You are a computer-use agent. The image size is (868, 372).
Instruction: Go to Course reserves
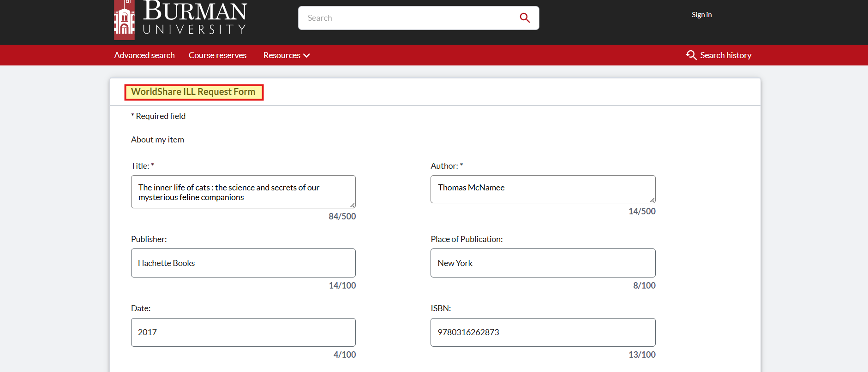(217, 55)
